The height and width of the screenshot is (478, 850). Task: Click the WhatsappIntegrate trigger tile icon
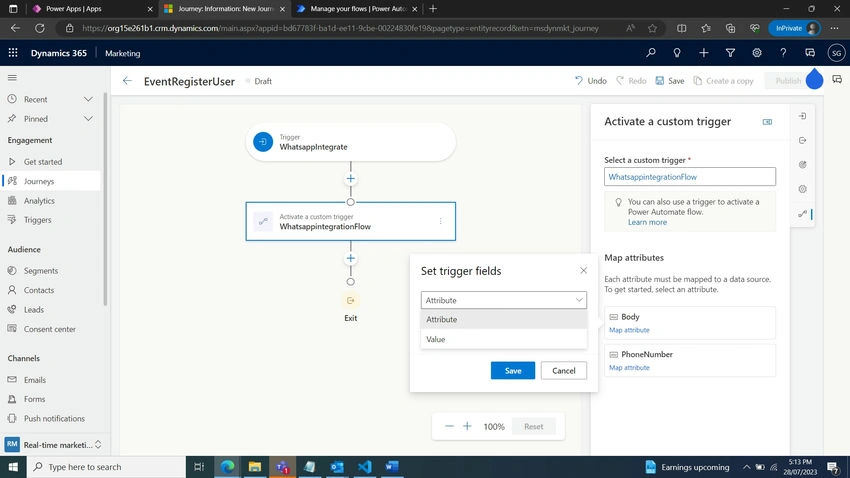coord(263,142)
